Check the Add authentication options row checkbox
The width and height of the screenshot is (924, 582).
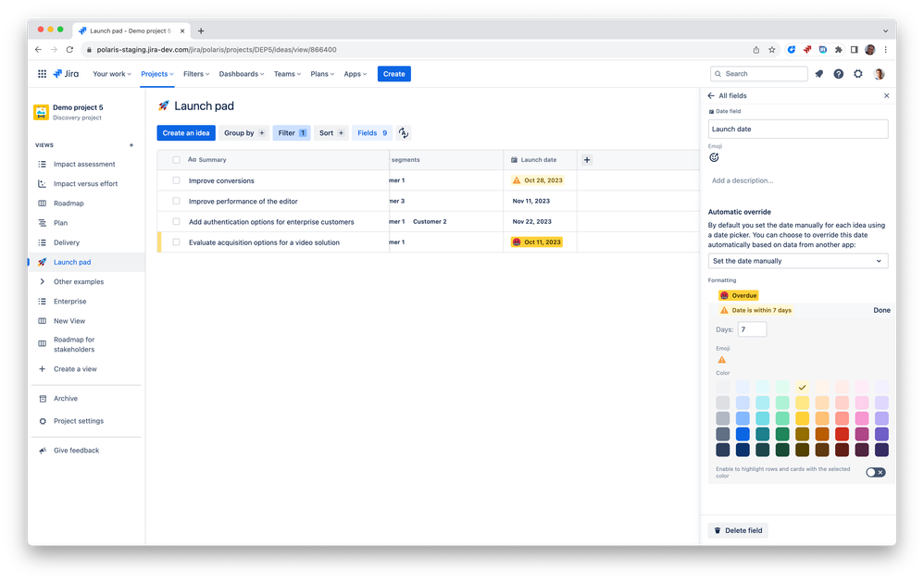176,221
